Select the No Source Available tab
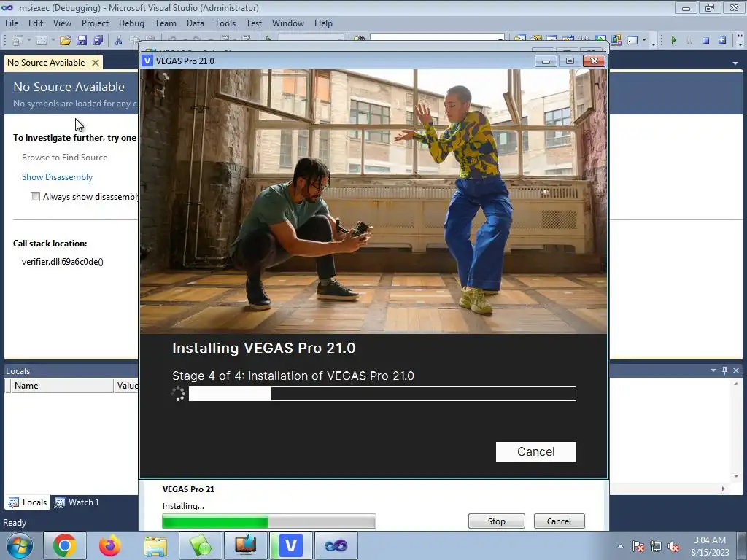Screen dimensions: 747x560 click(x=46, y=63)
